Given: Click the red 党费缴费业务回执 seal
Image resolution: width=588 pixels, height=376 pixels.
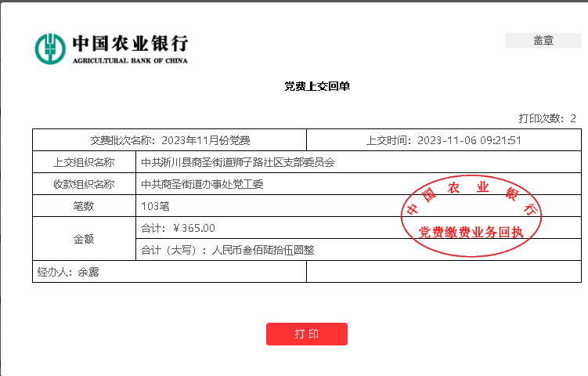Looking at the screenshot, I should pyautogui.click(x=471, y=216).
